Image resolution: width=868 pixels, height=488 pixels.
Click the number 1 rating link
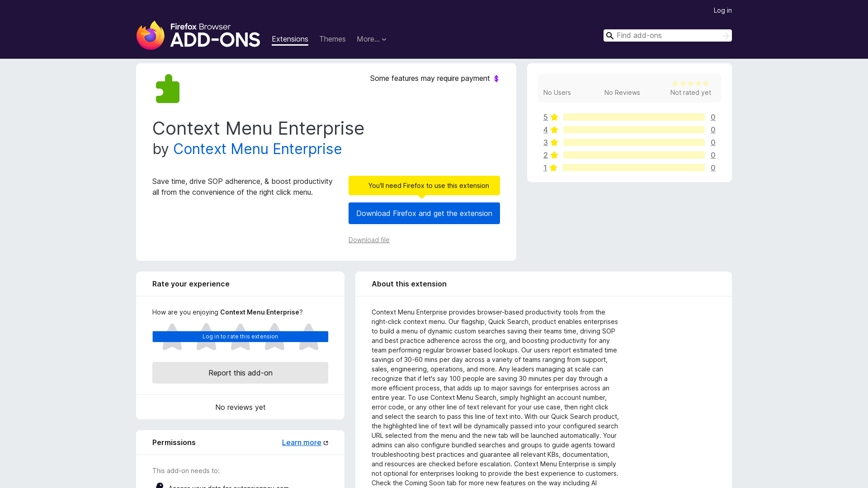[x=545, y=168]
